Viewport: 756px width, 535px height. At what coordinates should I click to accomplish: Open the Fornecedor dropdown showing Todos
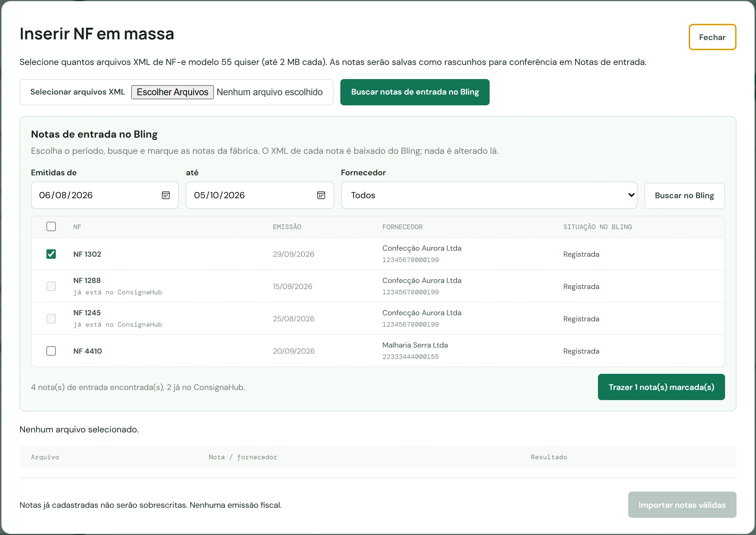[489, 195]
